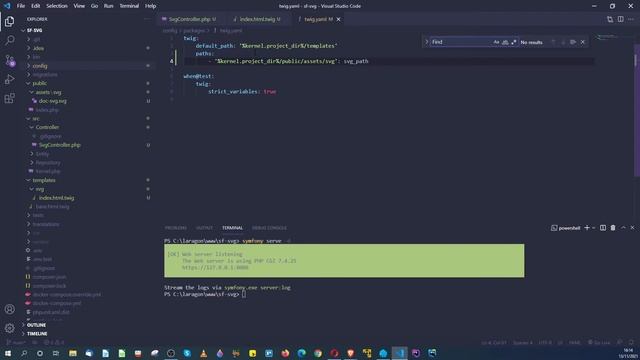Screen dimensions: 640x360
Task: Expand the TIMELINE section
Action: tap(37, 333)
